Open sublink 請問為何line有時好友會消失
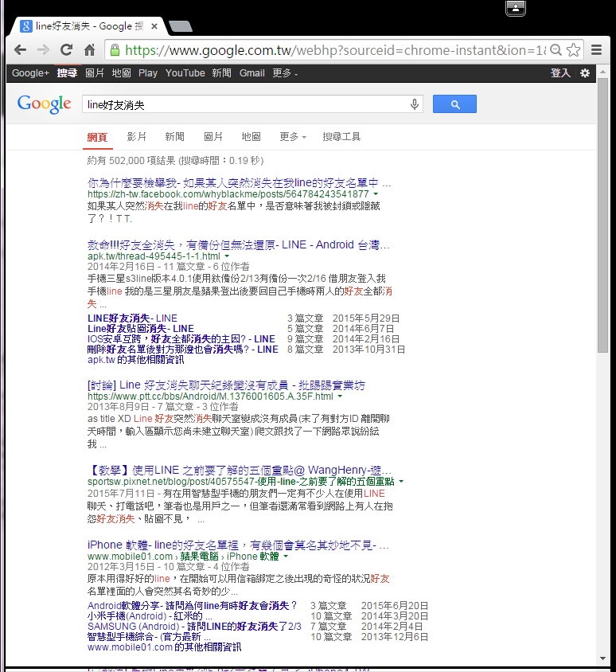This screenshot has height=672, width=616. (192, 606)
